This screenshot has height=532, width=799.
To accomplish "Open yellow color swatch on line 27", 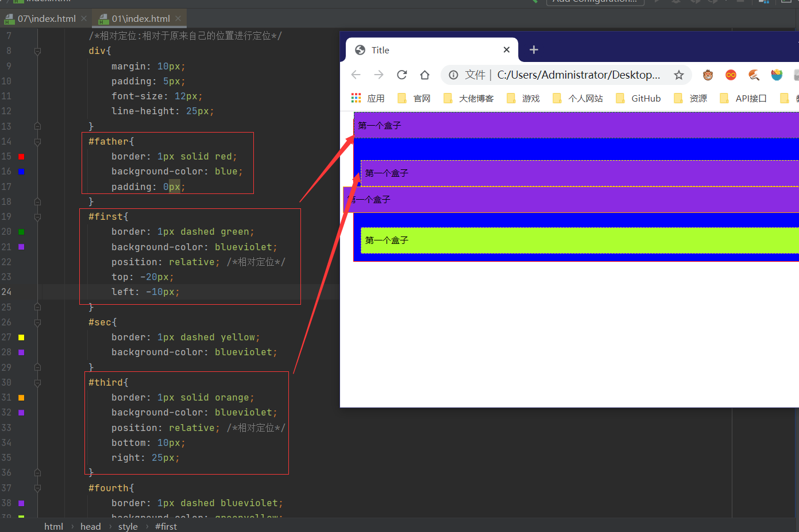I will [21, 337].
